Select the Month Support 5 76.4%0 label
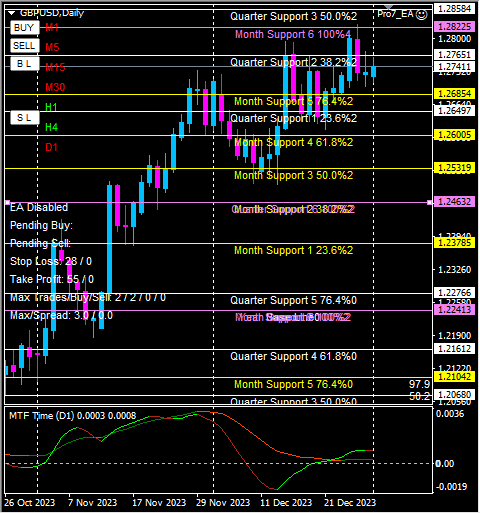Viewport: 480px width, 514px height. (x=293, y=384)
